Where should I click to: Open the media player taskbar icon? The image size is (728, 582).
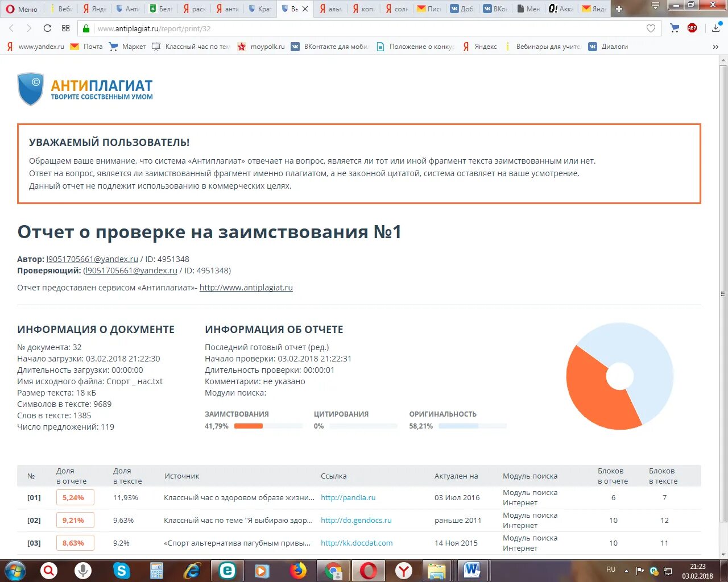[x=262, y=570]
